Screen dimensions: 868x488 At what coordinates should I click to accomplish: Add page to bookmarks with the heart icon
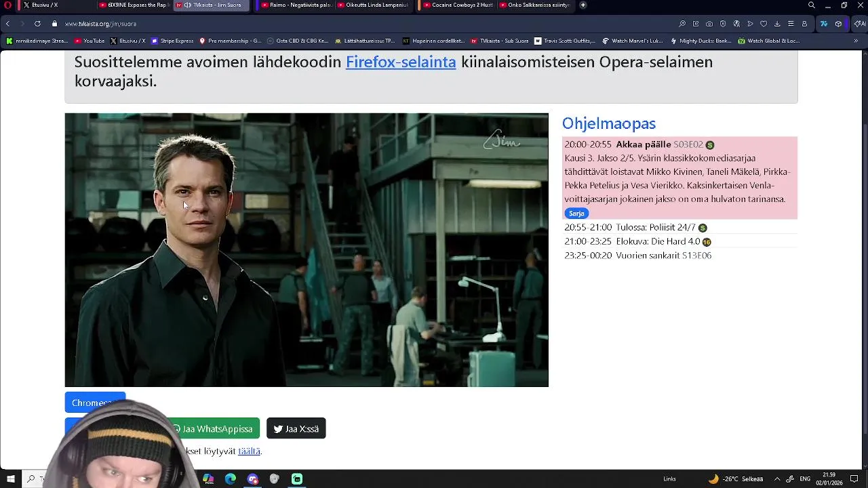(764, 24)
